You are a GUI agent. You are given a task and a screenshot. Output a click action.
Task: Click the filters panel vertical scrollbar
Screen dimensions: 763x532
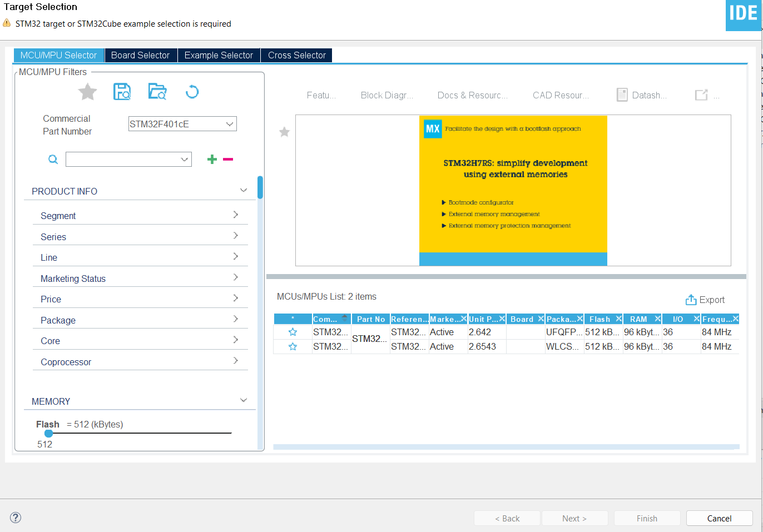260,187
